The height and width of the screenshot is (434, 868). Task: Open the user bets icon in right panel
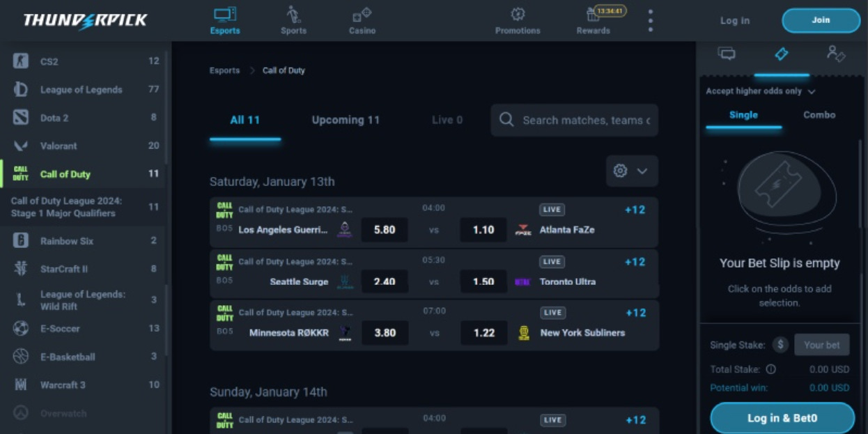(x=835, y=54)
